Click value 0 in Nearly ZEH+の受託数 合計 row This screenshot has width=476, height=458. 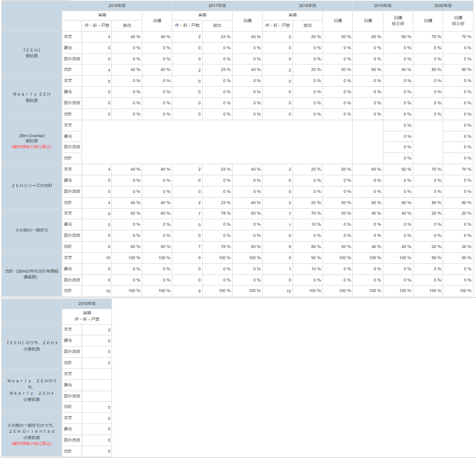click(97, 407)
